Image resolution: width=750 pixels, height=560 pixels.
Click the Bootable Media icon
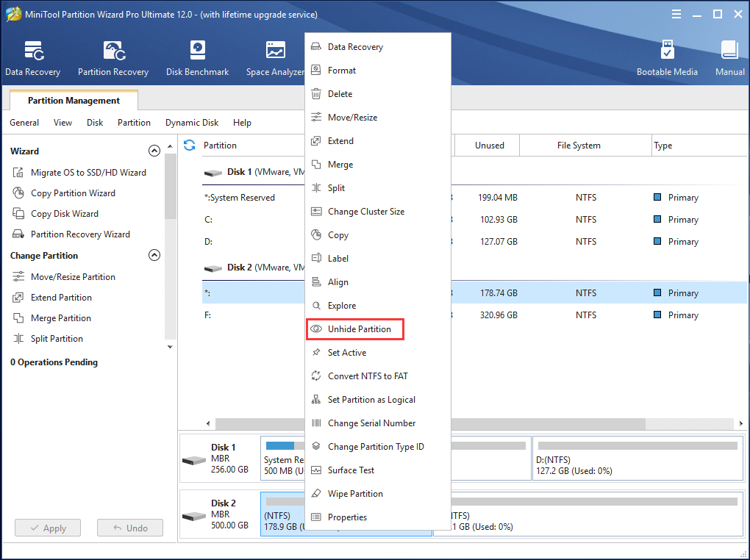click(667, 57)
